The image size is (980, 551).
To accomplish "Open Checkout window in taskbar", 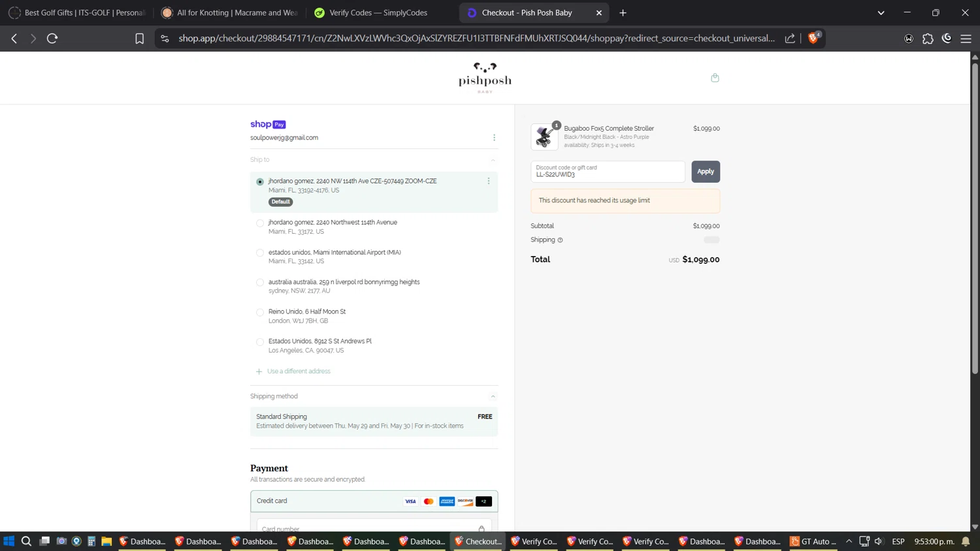I will tap(478, 541).
